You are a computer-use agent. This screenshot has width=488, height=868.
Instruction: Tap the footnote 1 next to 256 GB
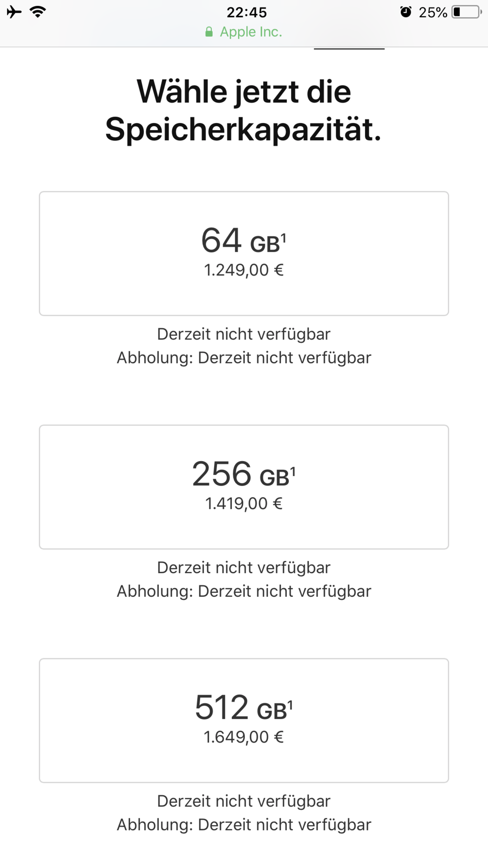click(293, 472)
